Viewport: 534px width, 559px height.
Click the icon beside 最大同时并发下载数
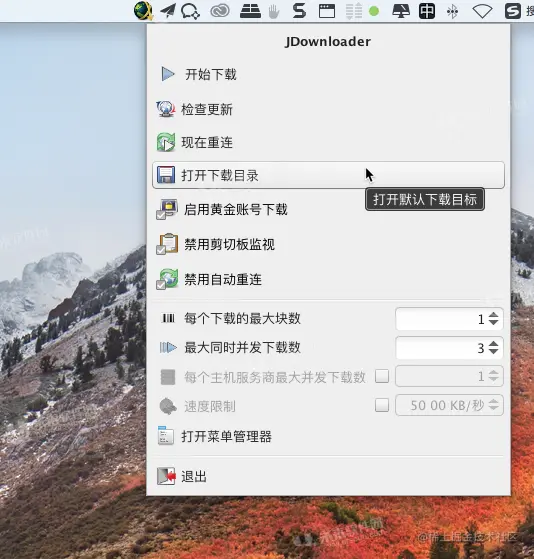click(168, 347)
